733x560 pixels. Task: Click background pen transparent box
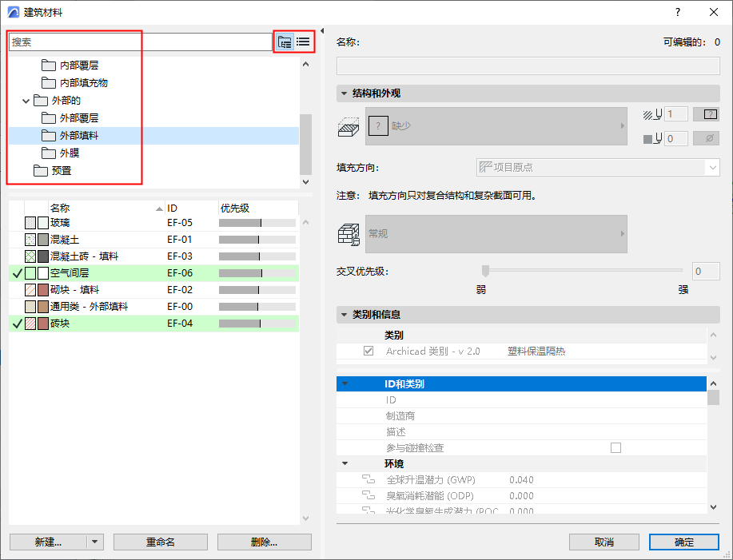coord(706,139)
